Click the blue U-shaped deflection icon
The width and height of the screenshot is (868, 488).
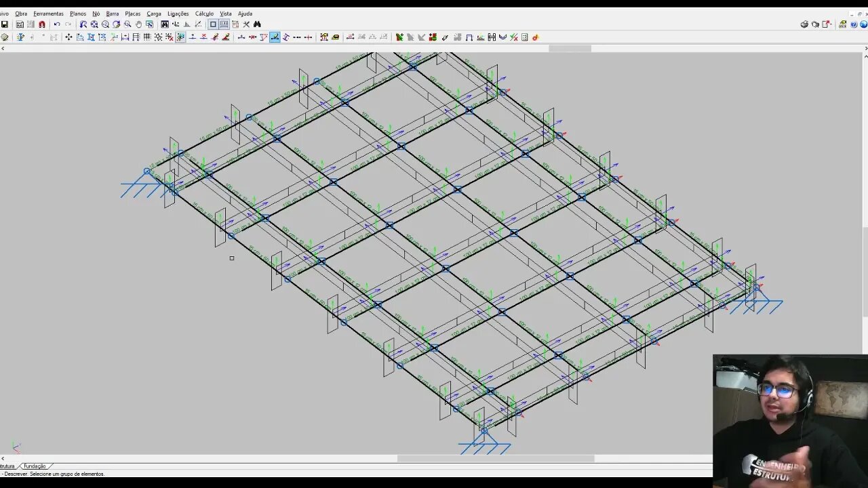pos(502,37)
